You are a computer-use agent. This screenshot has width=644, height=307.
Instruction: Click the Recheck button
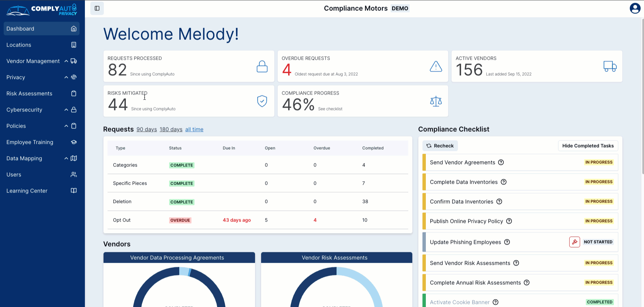pos(440,146)
